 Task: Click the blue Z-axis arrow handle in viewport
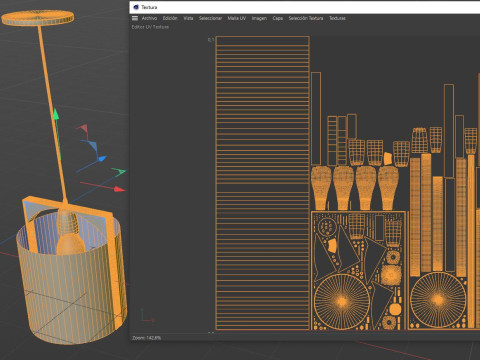102,159
